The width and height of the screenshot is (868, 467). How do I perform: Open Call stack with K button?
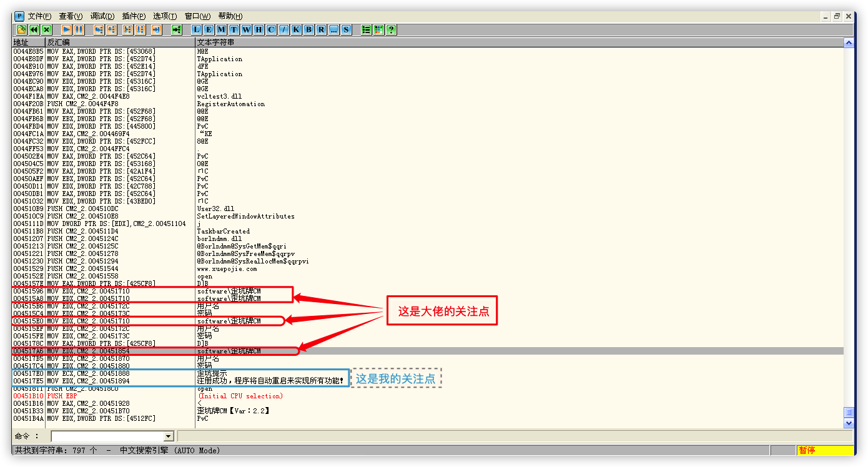click(296, 29)
